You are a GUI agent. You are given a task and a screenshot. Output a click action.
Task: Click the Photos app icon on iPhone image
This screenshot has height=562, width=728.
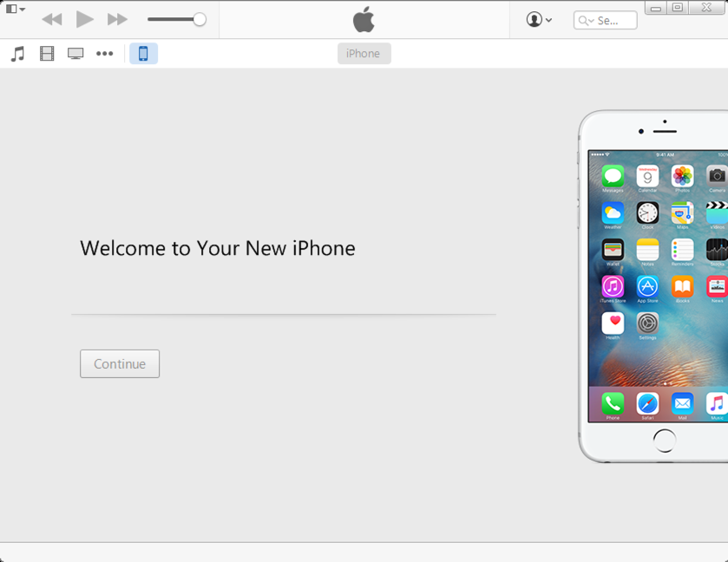point(683,176)
